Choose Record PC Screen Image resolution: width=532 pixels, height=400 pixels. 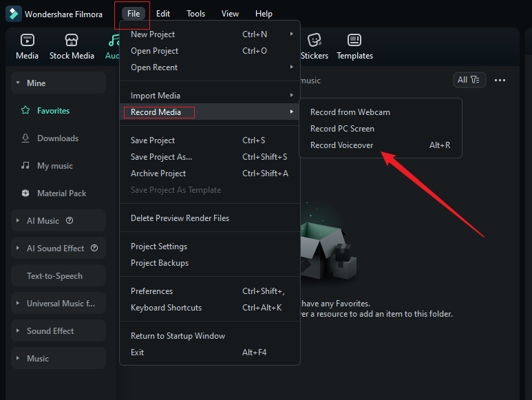point(381,129)
